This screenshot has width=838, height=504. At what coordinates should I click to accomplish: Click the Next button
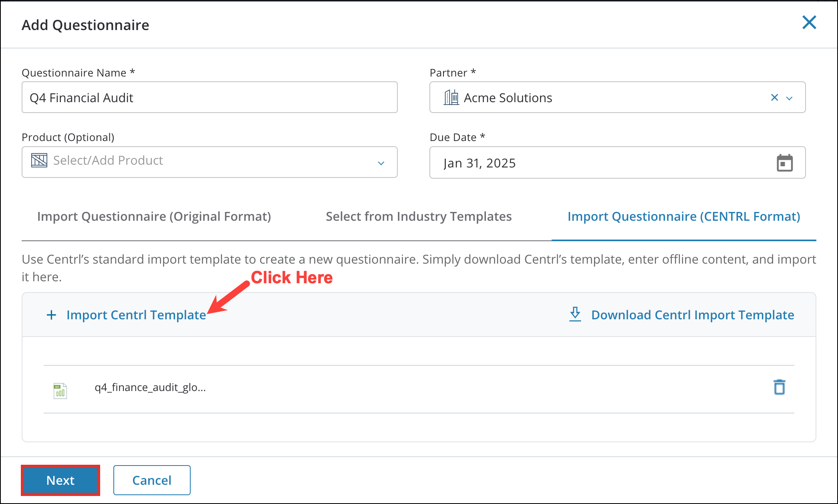60,480
